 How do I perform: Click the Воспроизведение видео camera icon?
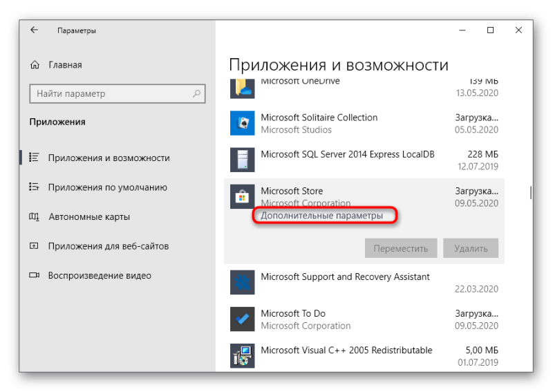click(x=34, y=275)
